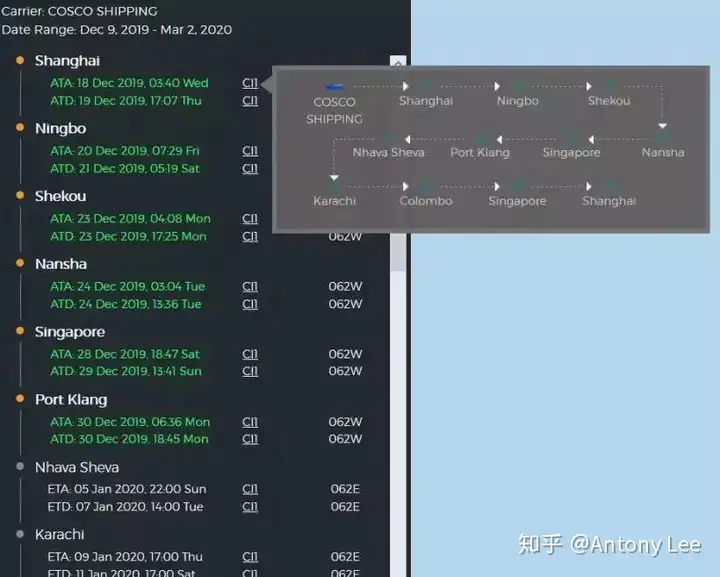Click voyage 062E on Nhava Sheva ETA row

point(345,489)
